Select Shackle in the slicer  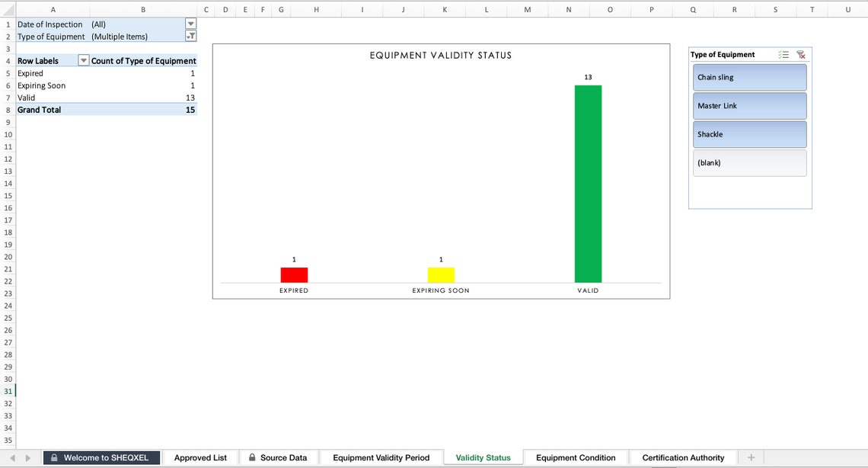point(749,134)
